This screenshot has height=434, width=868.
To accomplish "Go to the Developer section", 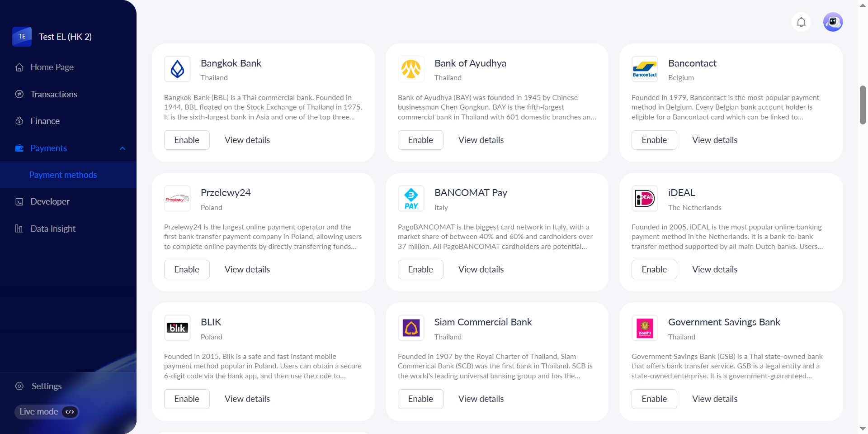I will point(50,201).
